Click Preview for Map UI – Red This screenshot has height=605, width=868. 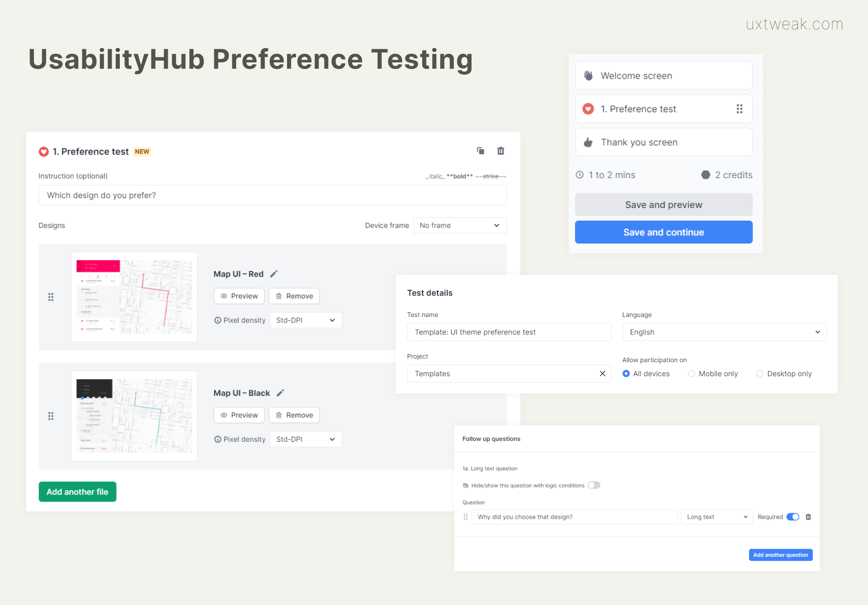(239, 296)
